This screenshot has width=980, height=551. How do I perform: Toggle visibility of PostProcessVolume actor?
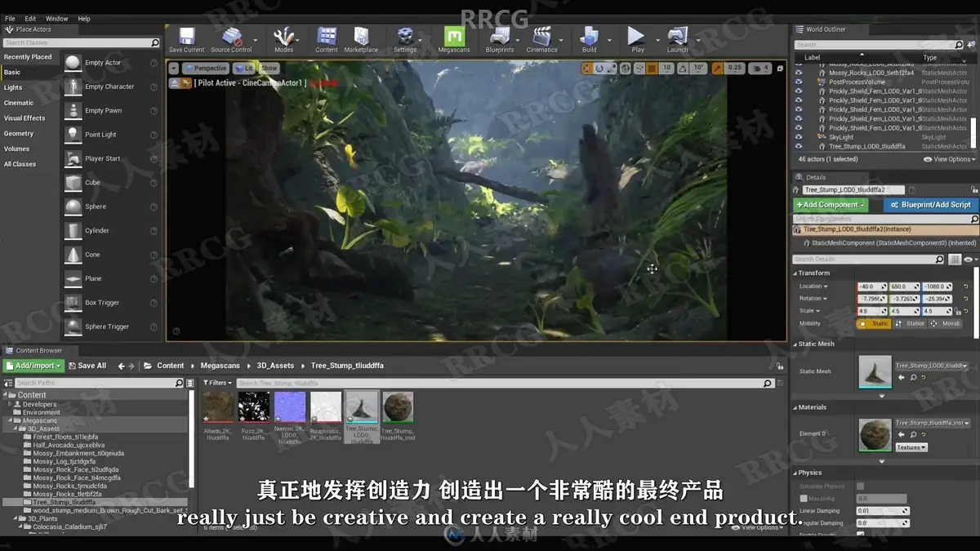coord(799,82)
